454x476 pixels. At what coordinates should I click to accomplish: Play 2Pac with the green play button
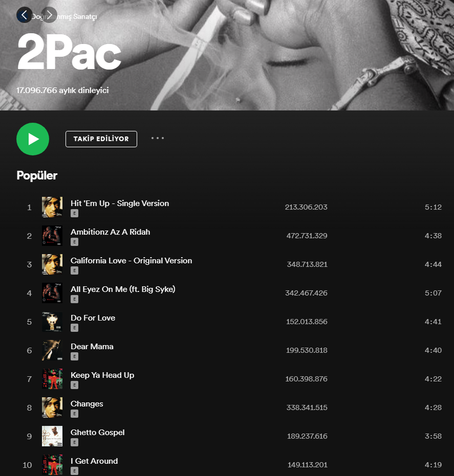[x=33, y=139]
